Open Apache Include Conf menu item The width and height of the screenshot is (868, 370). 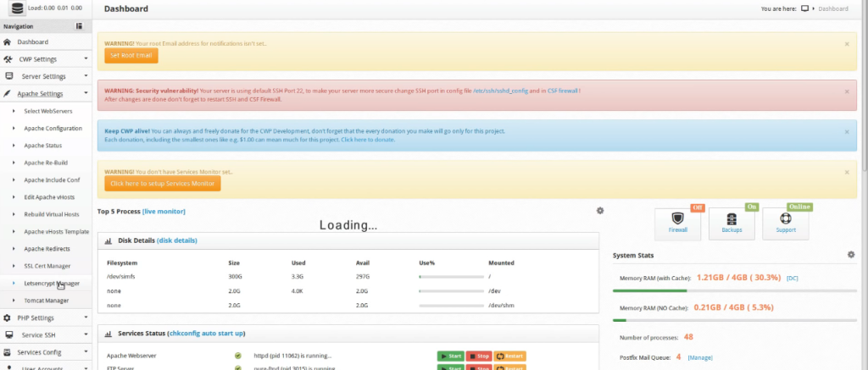[x=52, y=180]
